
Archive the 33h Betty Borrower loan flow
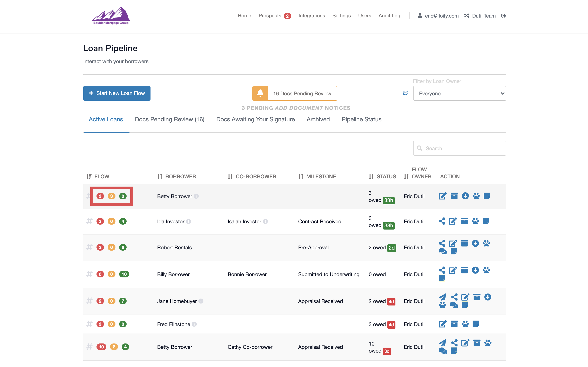(x=454, y=196)
